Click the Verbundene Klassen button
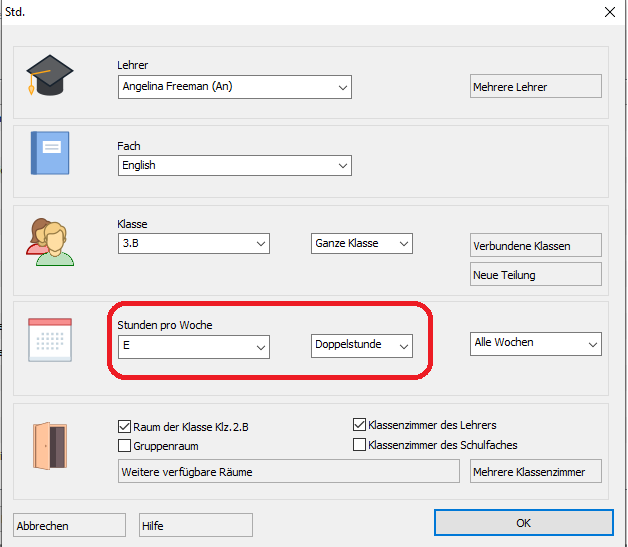 click(x=535, y=245)
